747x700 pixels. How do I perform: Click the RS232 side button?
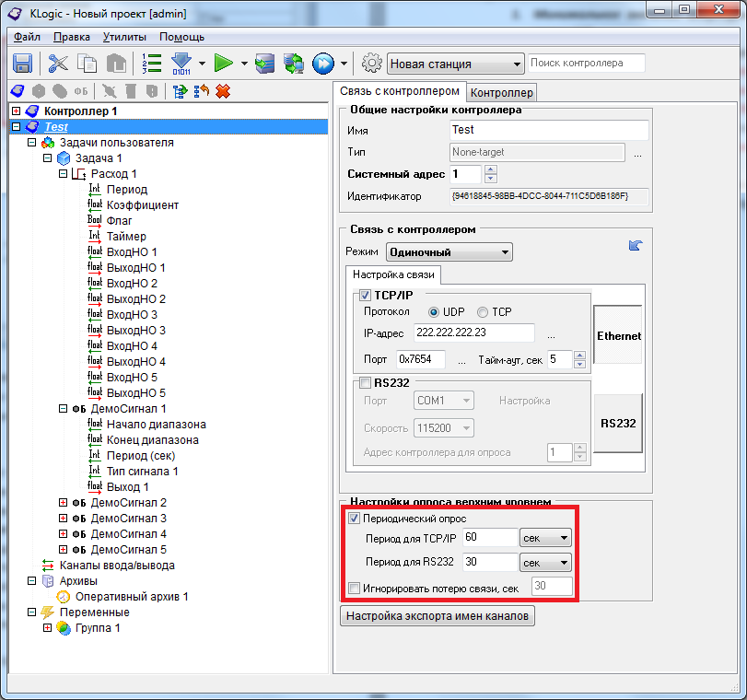618,423
